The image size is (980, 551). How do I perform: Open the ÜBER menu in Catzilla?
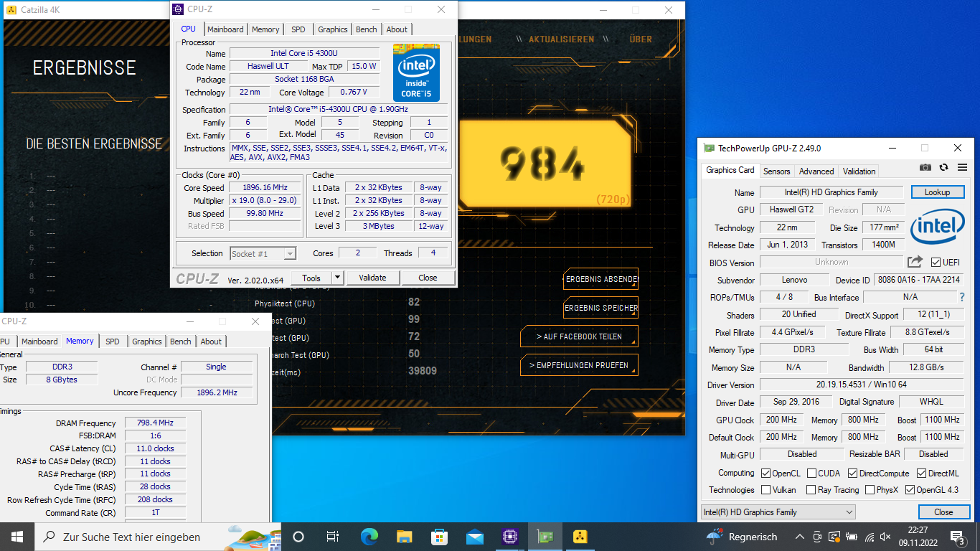tap(641, 39)
